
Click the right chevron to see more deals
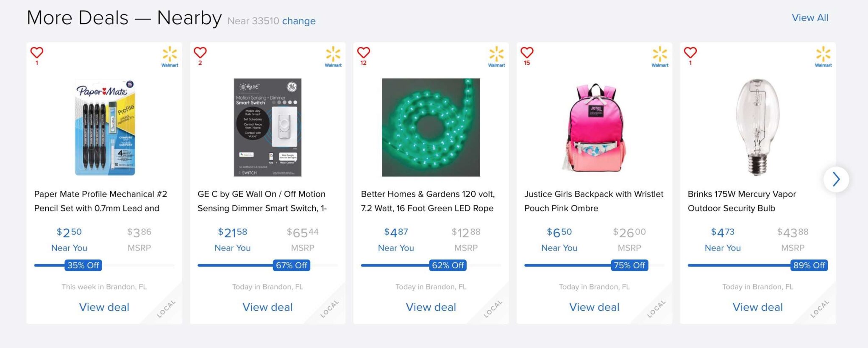point(836,179)
